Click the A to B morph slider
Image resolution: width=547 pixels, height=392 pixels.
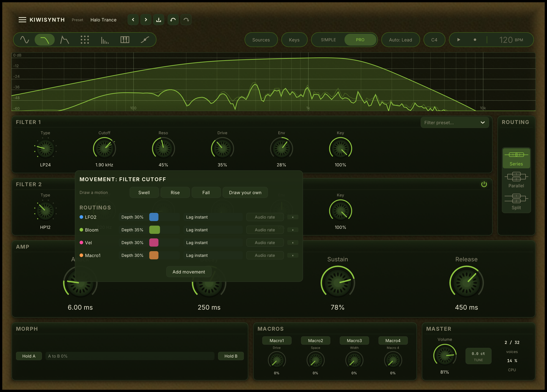pos(130,356)
